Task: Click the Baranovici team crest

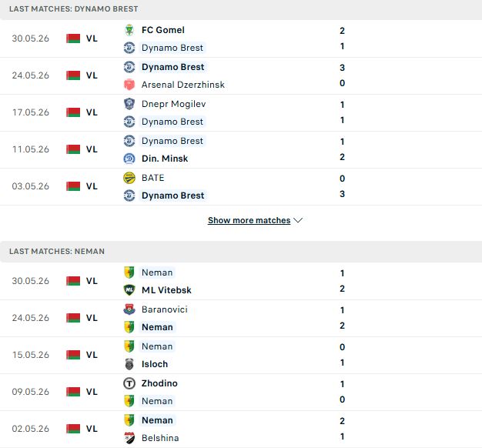Action: coord(129,309)
